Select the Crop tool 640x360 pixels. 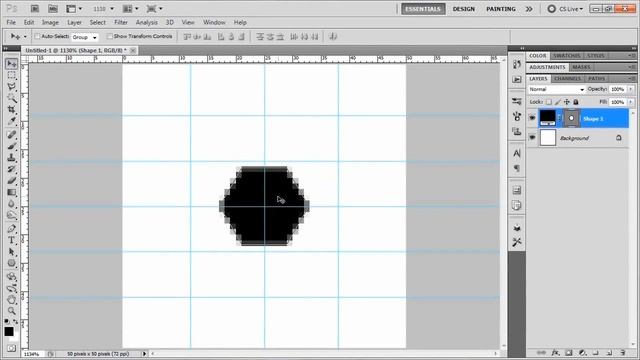point(11,110)
